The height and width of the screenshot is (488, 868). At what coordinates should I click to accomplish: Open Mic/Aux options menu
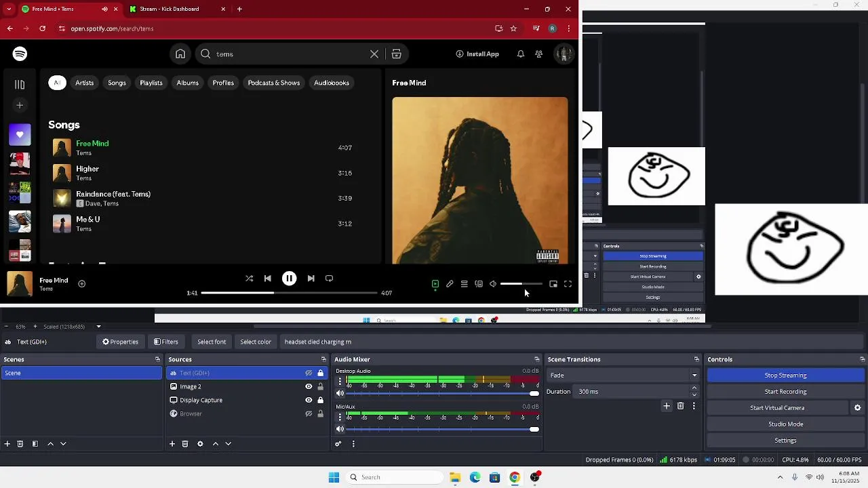pos(340,417)
